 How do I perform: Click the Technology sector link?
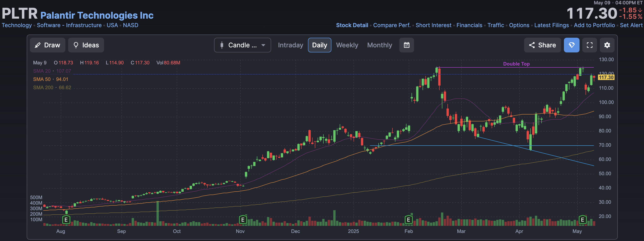click(17, 25)
